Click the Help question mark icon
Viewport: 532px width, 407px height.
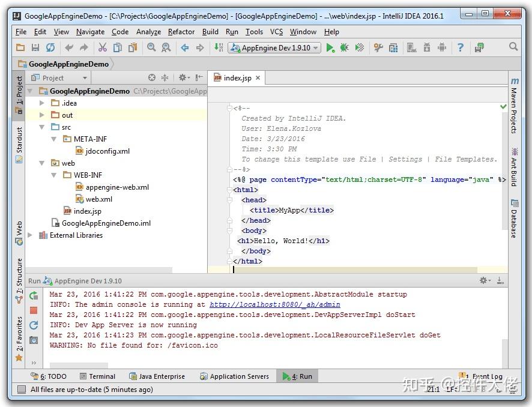tap(460, 47)
